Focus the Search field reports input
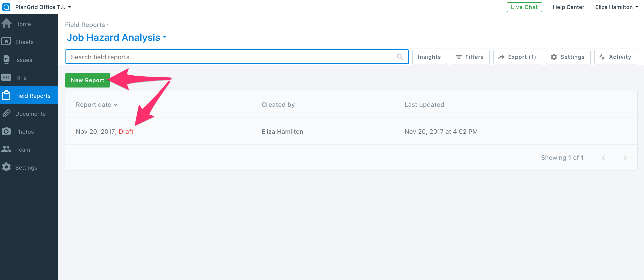Image resolution: width=644 pixels, height=280 pixels. 237,57
